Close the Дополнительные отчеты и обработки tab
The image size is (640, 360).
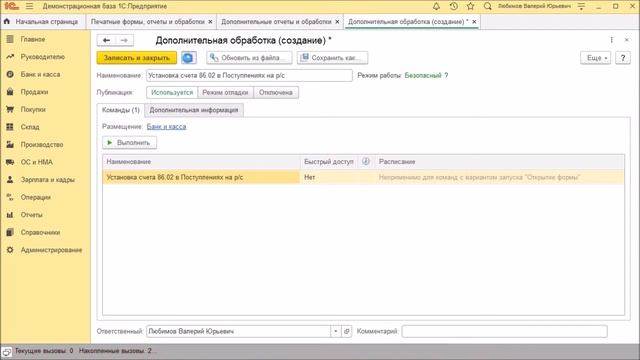[337, 22]
